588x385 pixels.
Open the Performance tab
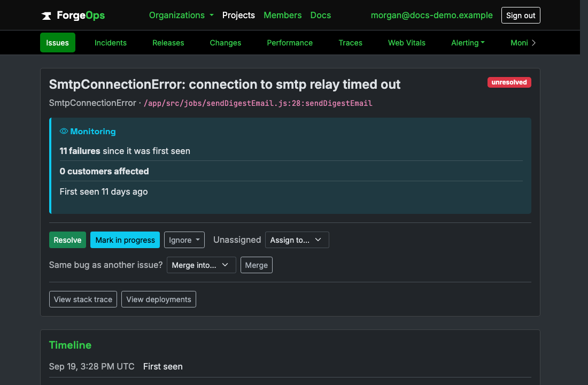pos(290,43)
